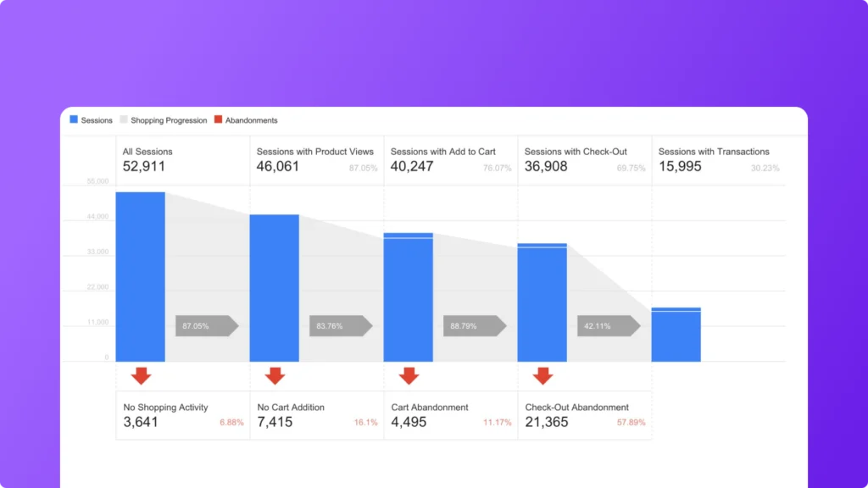Click the All Sessions heading
Viewport: 868px width, 488px height.
(x=147, y=152)
